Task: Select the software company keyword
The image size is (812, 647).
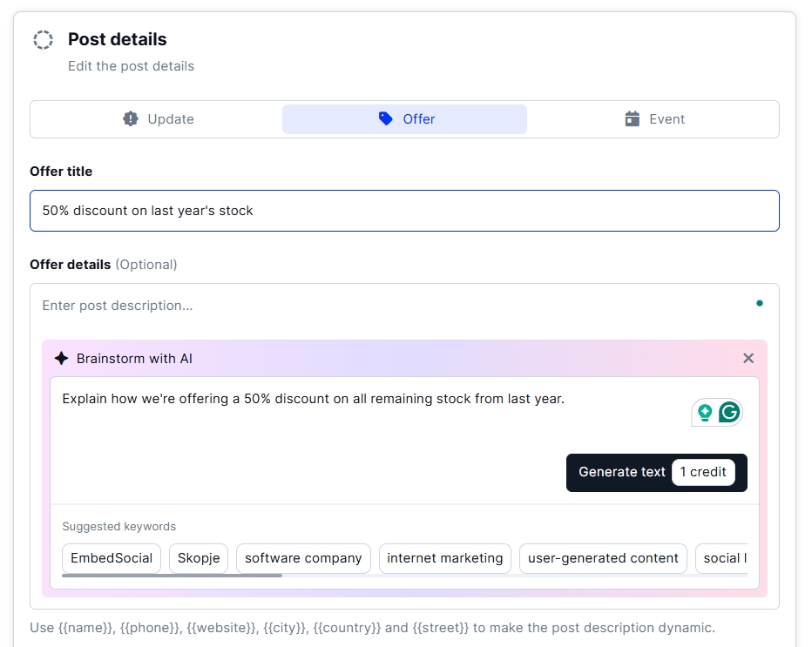Action: (302, 558)
